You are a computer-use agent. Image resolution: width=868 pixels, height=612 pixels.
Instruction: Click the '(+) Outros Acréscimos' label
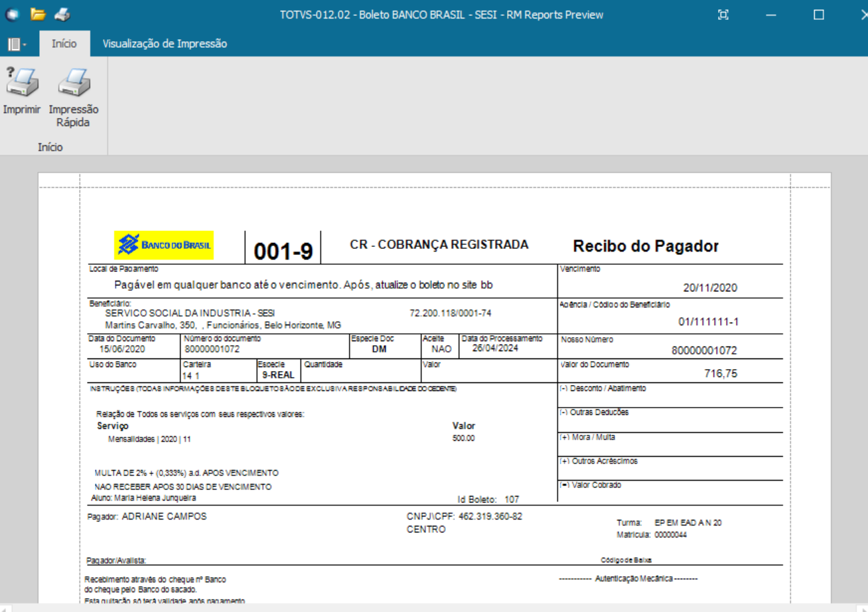coord(599,461)
